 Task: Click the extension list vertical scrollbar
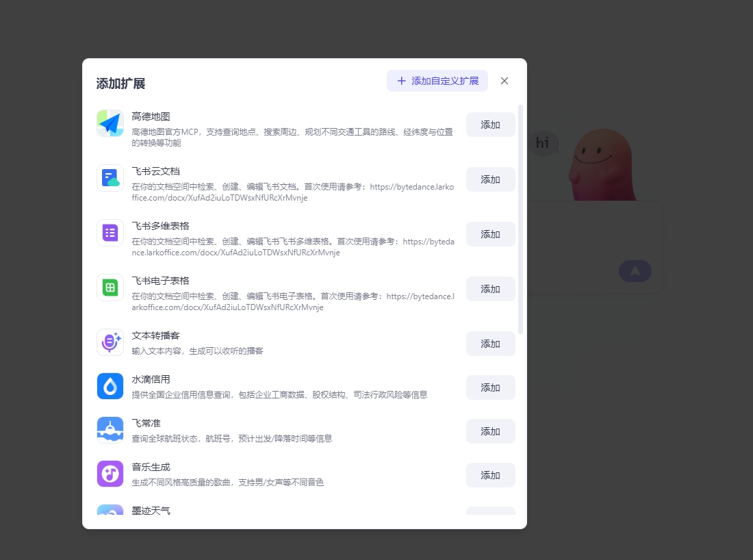tap(520, 219)
